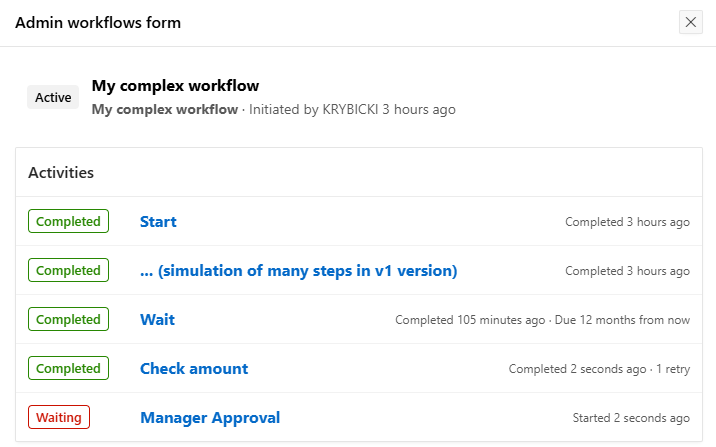Open the simulation of many steps activity
Screen dimensions: 716x447
[298, 271]
